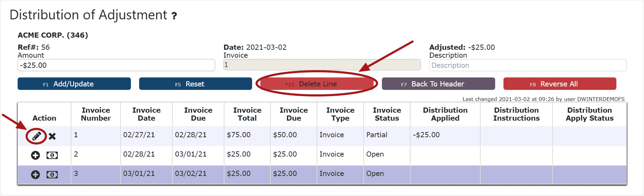The height and width of the screenshot is (196, 644).
Task: Click the plus icon for invoice 3
Action: 36,175
